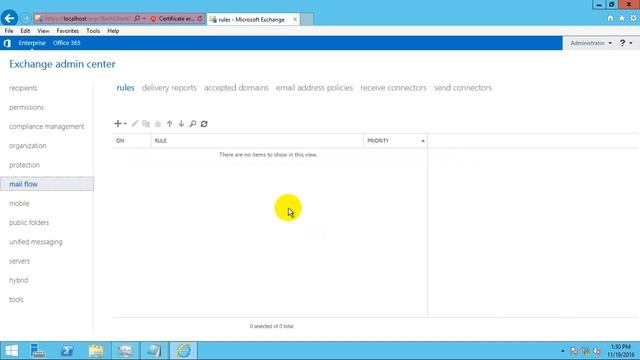Open unified messaging section
Screen dimensions: 640x360
point(36,242)
